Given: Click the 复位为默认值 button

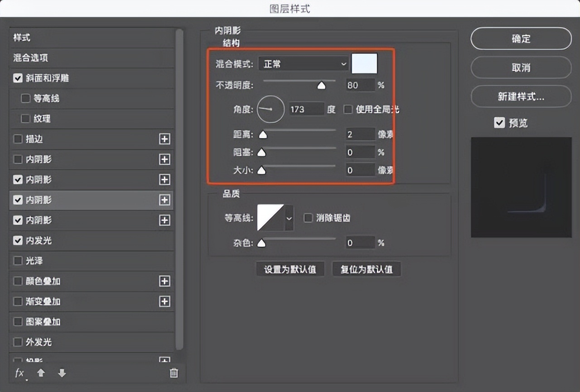Looking at the screenshot, I should click(x=367, y=268).
